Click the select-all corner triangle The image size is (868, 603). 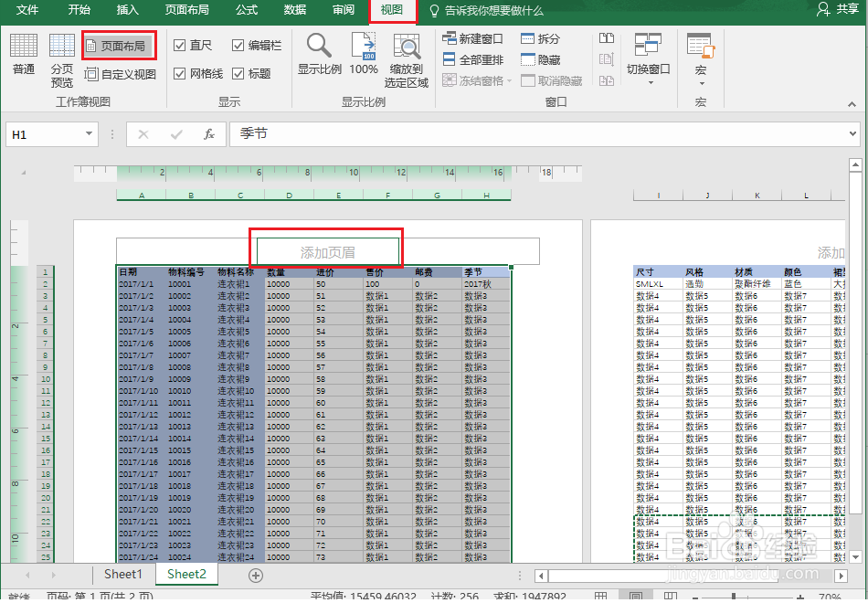(24, 173)
